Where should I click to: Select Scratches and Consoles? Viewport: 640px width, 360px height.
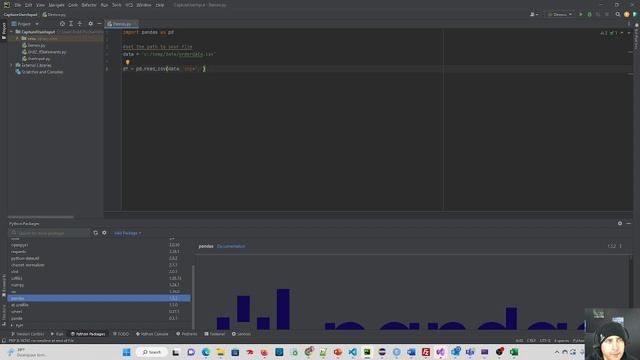(39, 72)
